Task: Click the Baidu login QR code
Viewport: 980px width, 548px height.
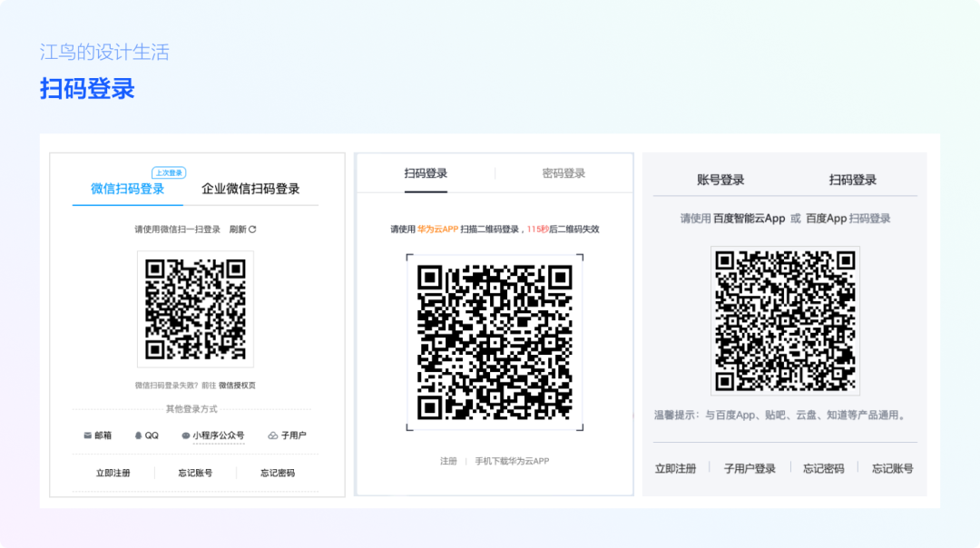Action: [785, 320]
